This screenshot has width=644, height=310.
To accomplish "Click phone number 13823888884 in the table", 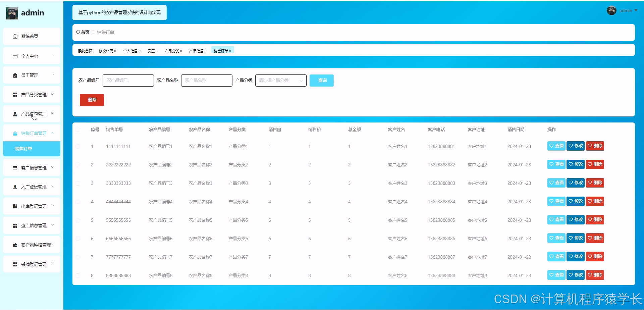I will 441,202.
